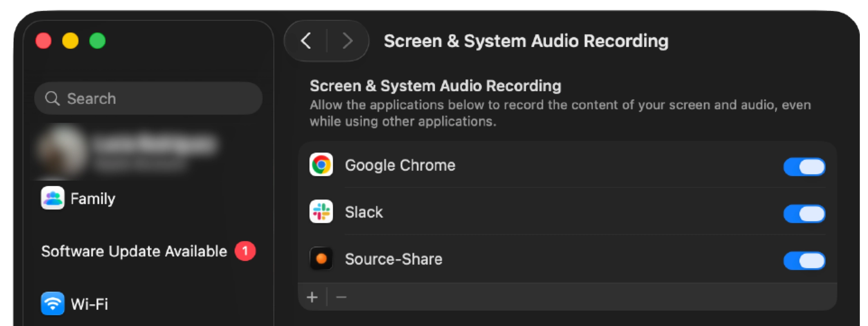Minimize window with yellow button
Screen dimensions: 868x326
70,41
